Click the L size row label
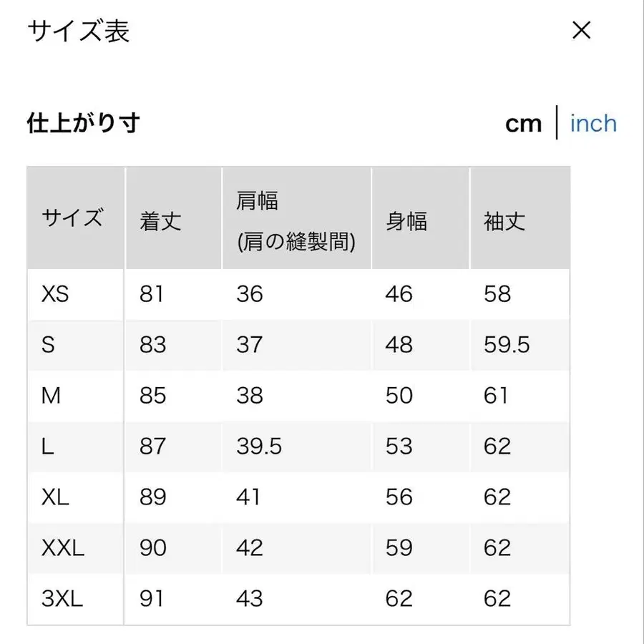The height and width of the screenshot is (644, 644). [x=47, y=447]
